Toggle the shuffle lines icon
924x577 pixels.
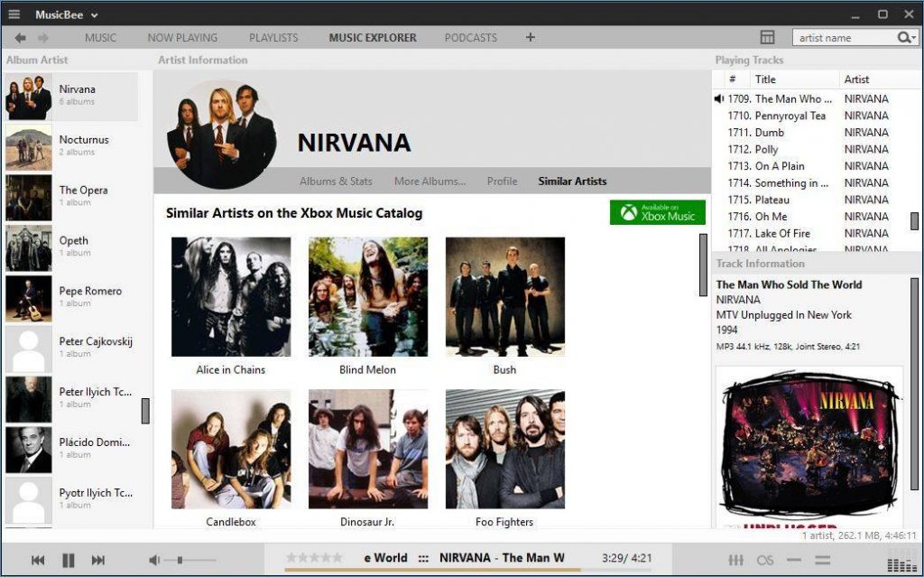tap(794, 560)
